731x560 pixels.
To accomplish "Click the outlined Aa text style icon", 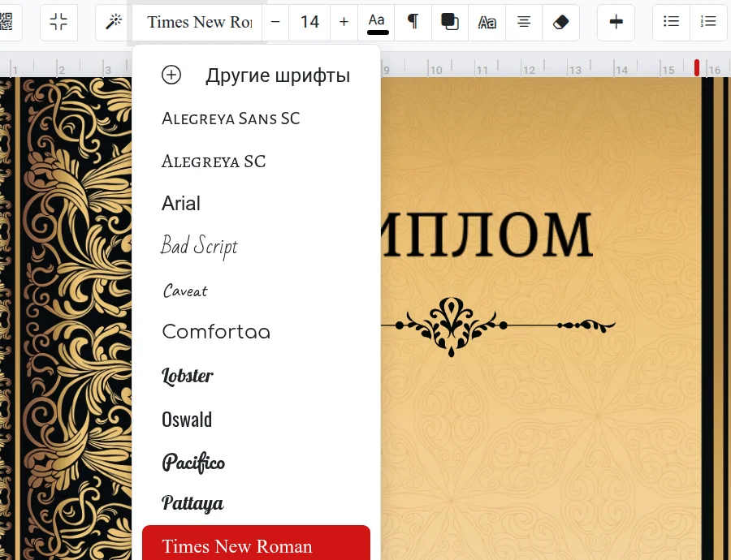I will coord(487,22).
